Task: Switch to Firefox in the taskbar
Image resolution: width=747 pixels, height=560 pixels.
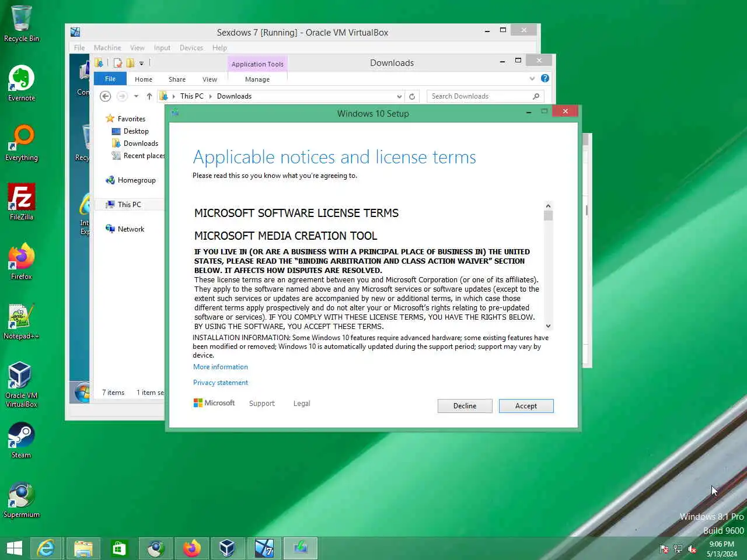Action: click(x=192, y=548)
